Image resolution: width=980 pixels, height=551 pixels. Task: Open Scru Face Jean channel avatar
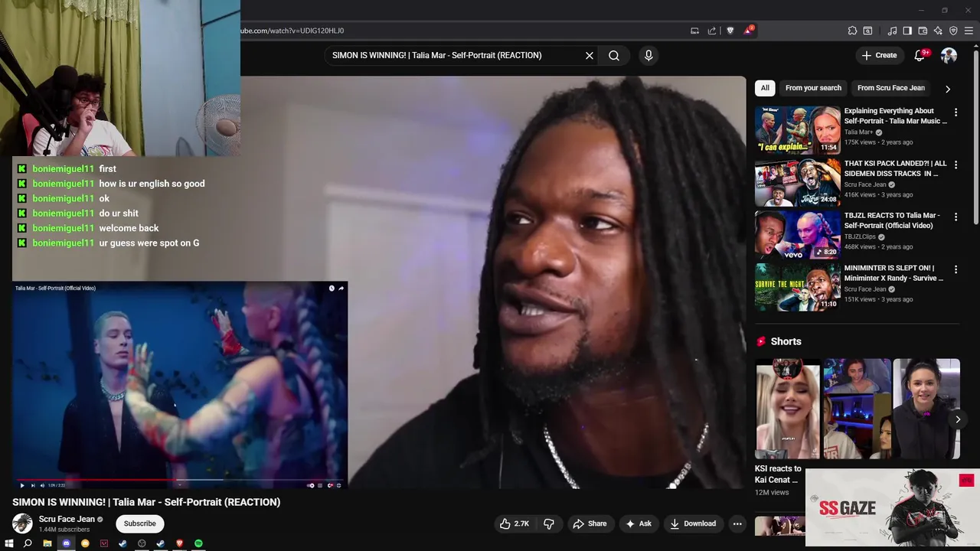22,523
